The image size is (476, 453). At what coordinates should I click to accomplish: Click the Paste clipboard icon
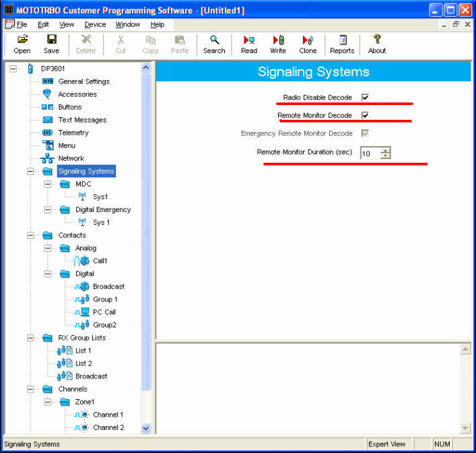[180, 40]
